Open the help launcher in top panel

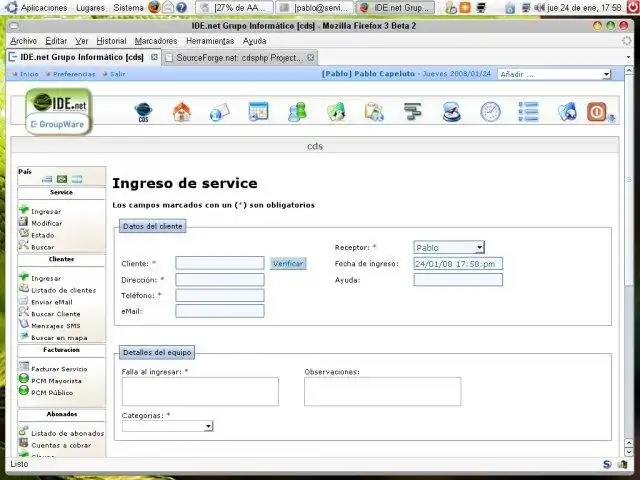181,7
